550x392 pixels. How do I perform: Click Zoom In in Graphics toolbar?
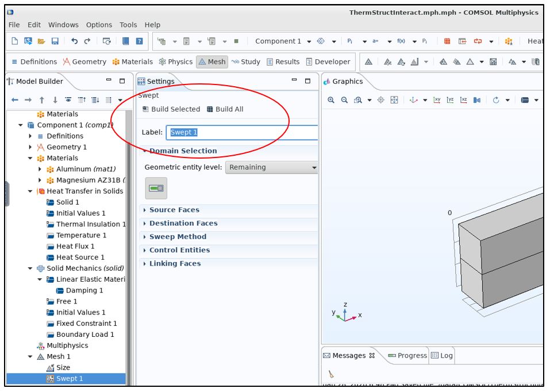[331, 100]
